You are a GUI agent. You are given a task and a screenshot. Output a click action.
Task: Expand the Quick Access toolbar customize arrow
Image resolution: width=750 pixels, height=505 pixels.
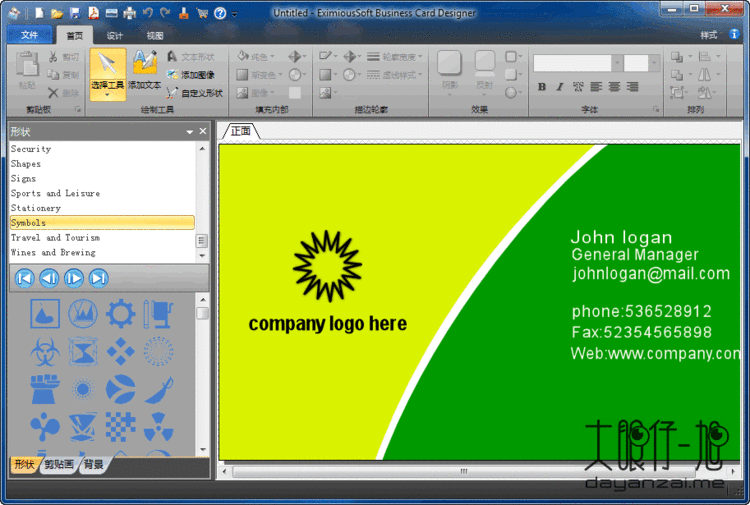click(234, 14)
